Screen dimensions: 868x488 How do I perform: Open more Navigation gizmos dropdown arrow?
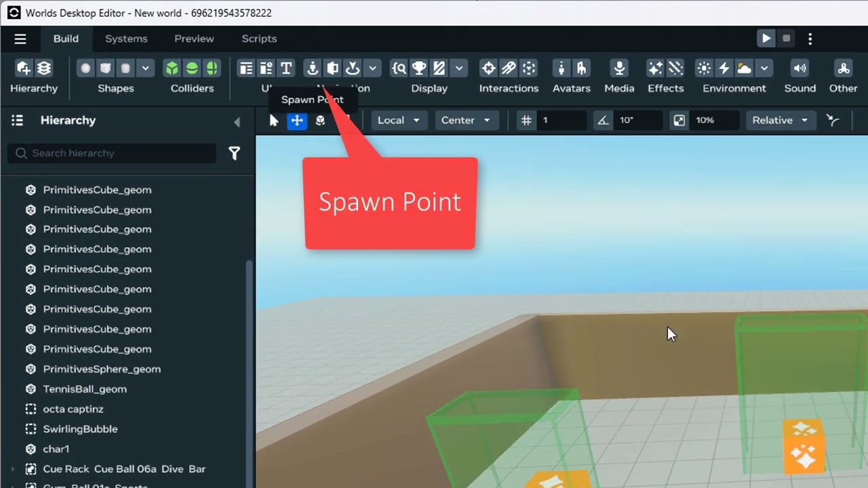(x=372, y=68)
